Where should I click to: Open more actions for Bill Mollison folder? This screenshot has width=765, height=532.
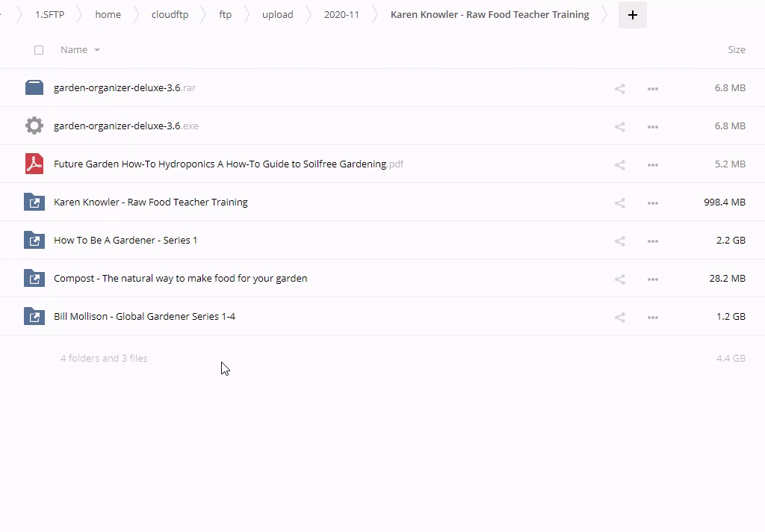click(652, 317)
